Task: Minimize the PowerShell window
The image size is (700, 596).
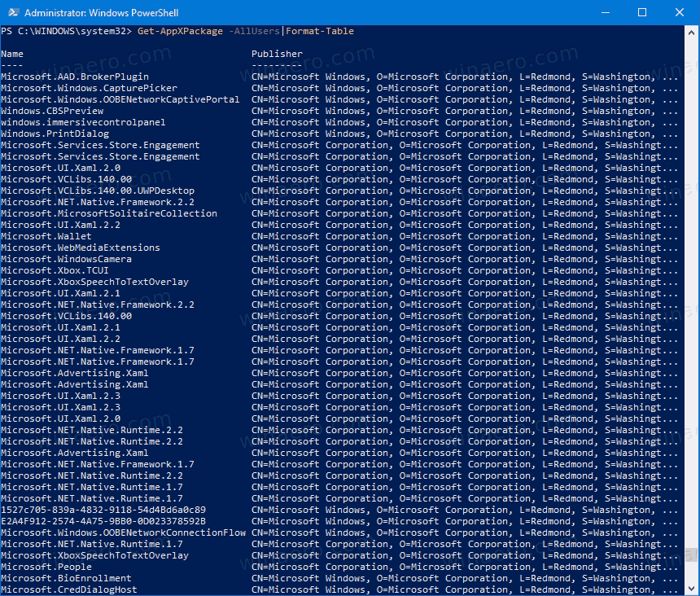Action: (x=606, y=12)
